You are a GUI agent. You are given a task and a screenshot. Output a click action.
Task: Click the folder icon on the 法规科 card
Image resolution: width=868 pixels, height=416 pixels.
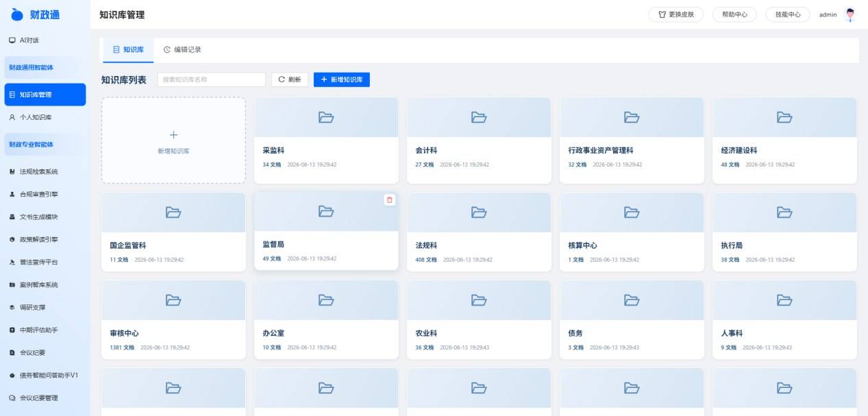tap(479, 212)
